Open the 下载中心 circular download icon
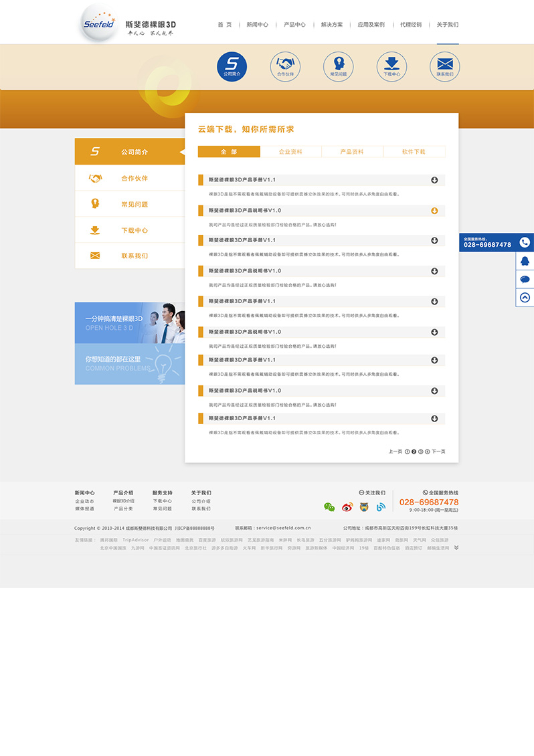Screen dimensions: 534x756 (x=391, y=66)
